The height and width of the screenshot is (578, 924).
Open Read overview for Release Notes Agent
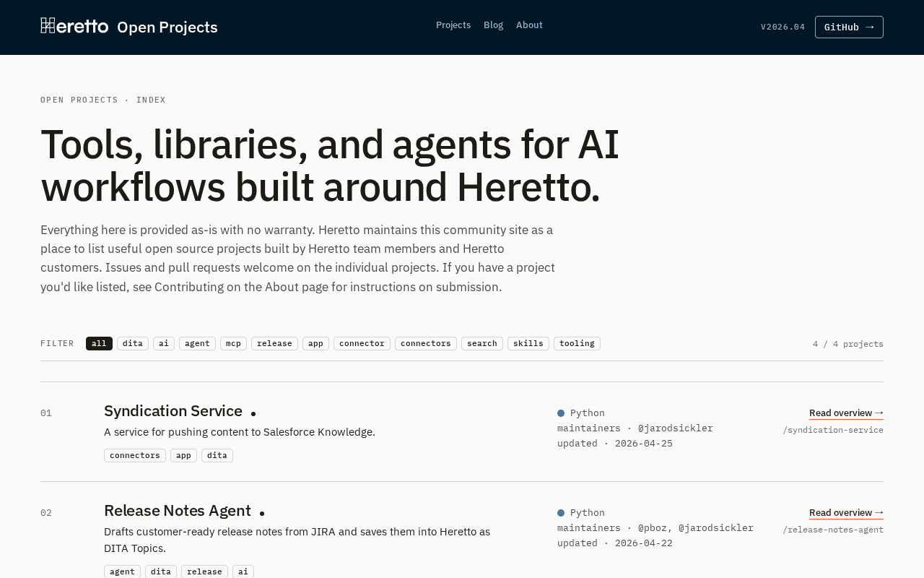coord(846,512)
